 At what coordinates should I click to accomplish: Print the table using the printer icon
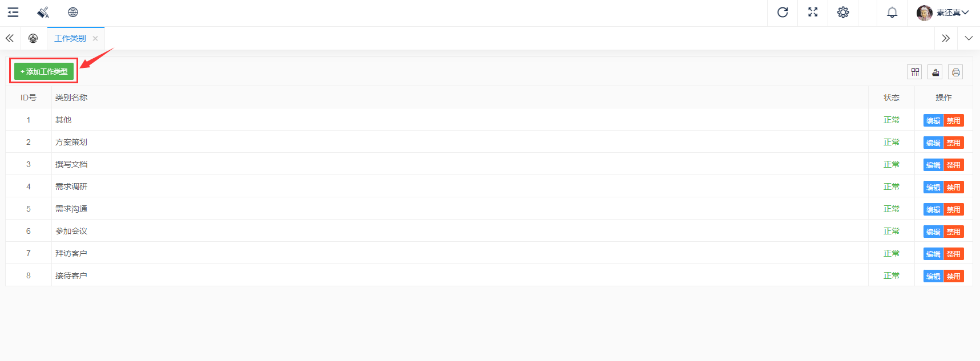(956, 72)
